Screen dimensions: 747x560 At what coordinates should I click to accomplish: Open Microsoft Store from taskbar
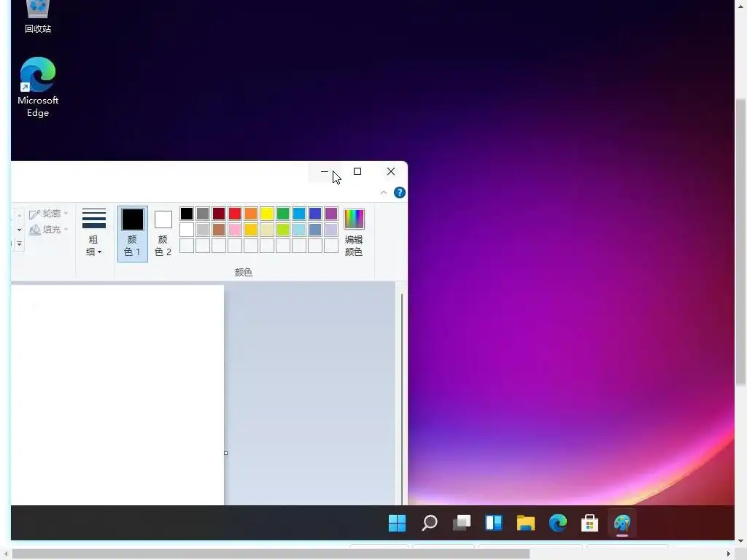click(589, 523)
